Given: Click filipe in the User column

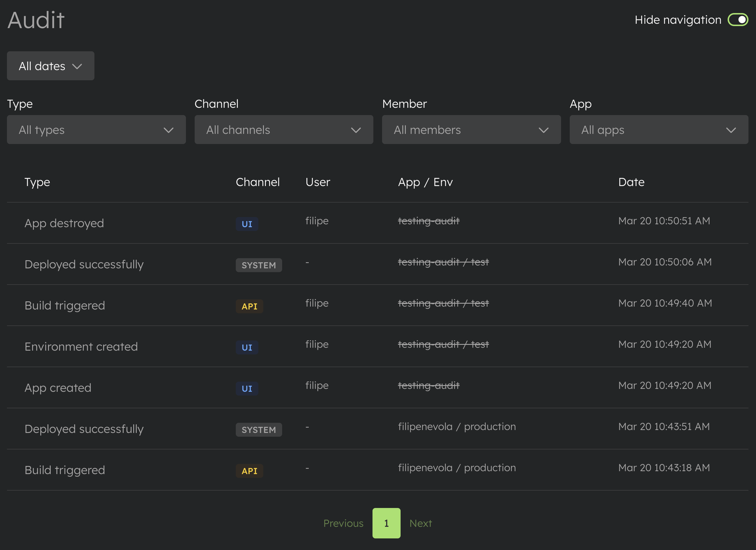Looking at the screenshot, I should coord(317,221).
